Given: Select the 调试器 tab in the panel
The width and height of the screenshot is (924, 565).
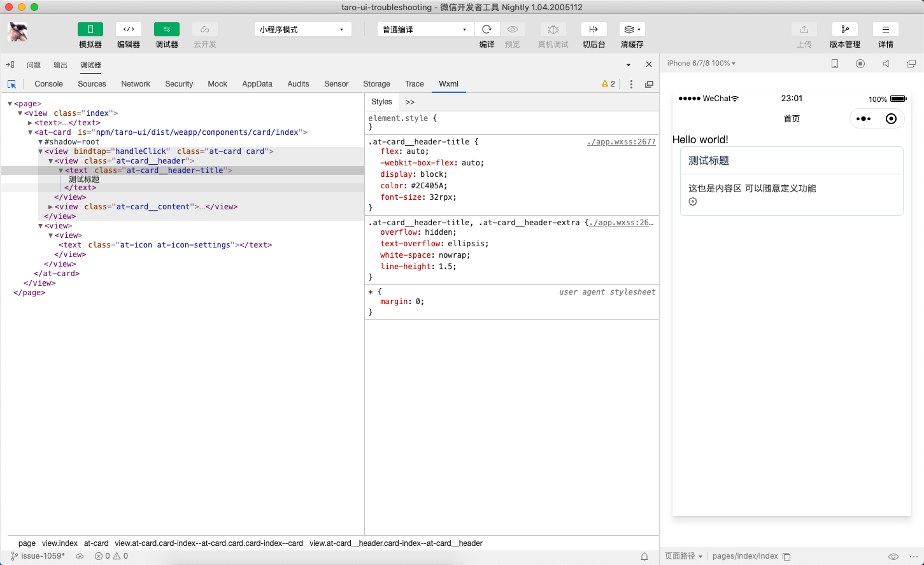Looking at the screenshot, I should 91,65.
